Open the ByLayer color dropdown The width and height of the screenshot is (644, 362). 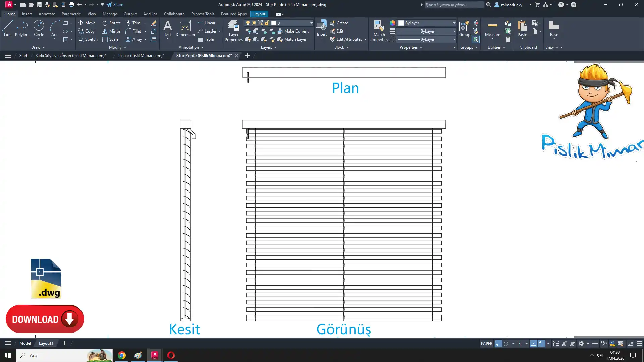click(454, 23)
